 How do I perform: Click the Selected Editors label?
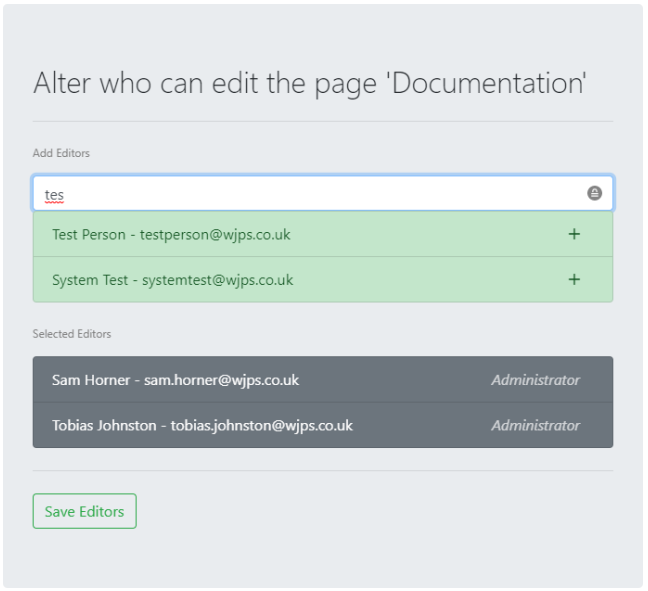pos(72,334)
